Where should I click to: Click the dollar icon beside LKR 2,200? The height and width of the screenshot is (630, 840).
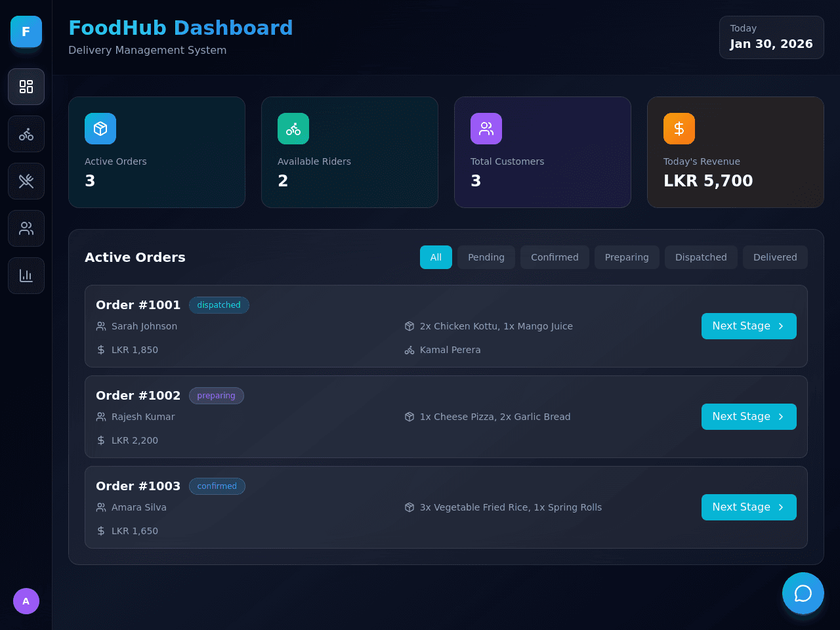point(101,440)
